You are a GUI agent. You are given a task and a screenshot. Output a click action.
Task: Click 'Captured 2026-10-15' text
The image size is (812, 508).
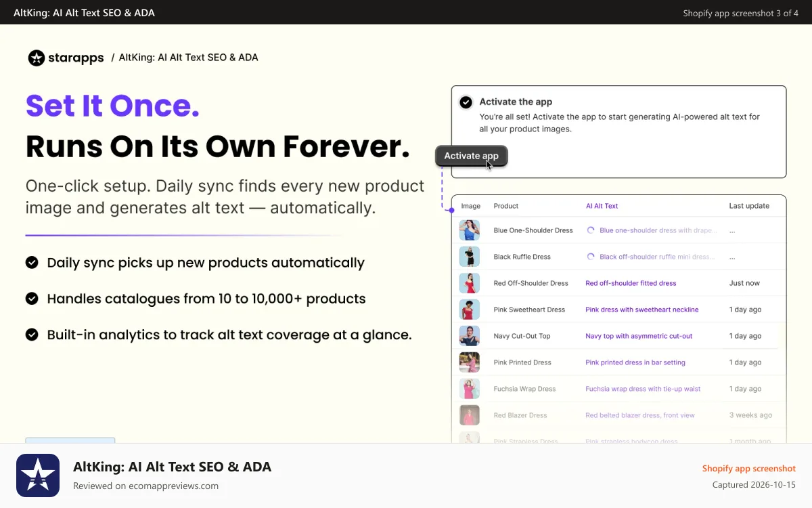[x=754, y=485]
